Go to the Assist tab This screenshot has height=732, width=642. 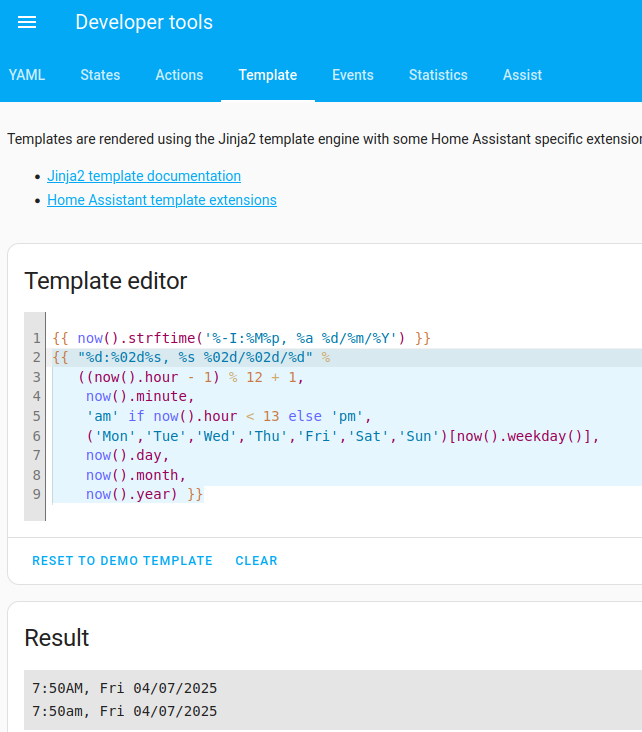click(522, 75)
